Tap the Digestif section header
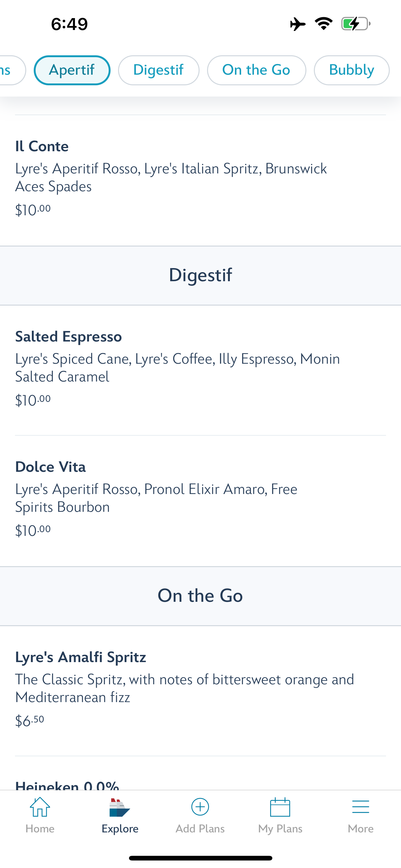401x868 pixels. pyautogui.click(x=200, y=275)
